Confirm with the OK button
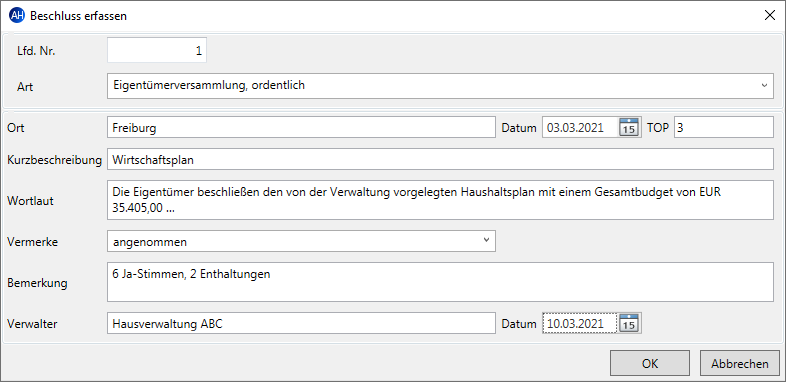 pos(650,363)
